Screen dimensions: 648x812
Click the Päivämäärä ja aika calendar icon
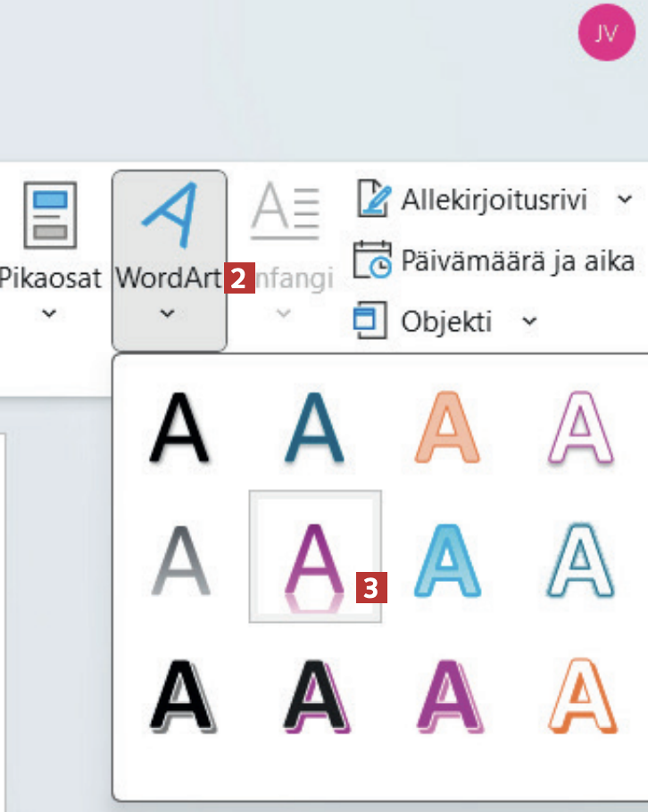[x=372, y=261]
